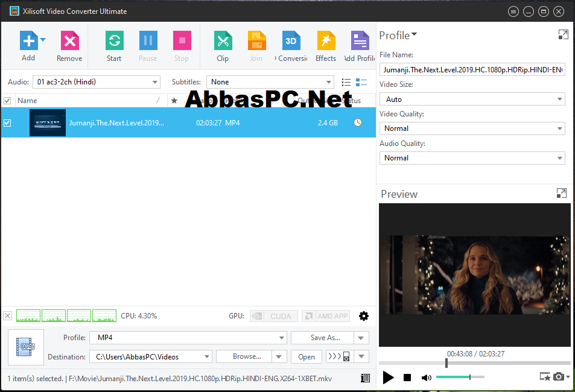Expand the Preview panel
The image size is (575, 392).
562,193
